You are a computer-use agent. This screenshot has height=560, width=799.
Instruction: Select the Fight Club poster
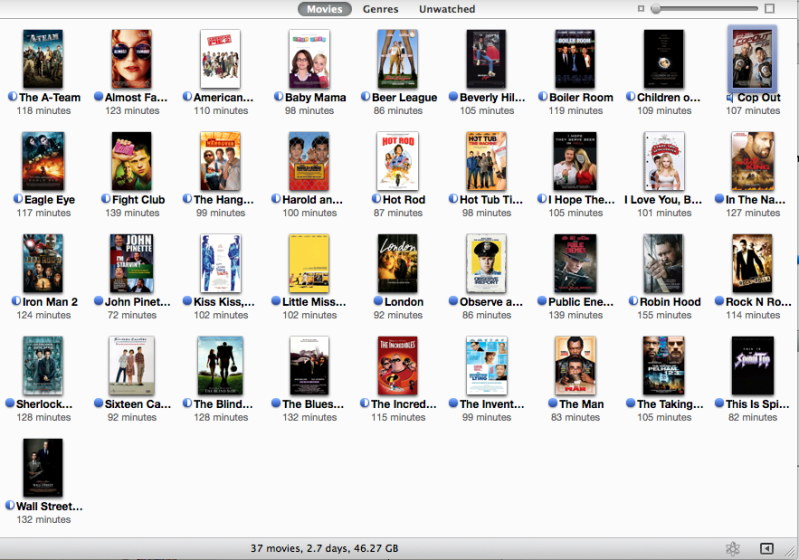(x=132, y=162)
